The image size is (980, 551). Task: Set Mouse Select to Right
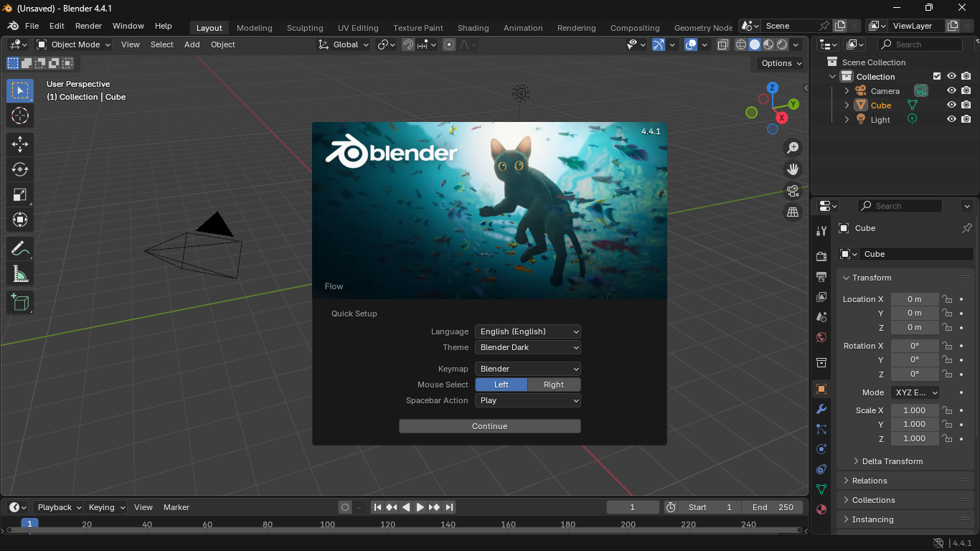(553, 385)
